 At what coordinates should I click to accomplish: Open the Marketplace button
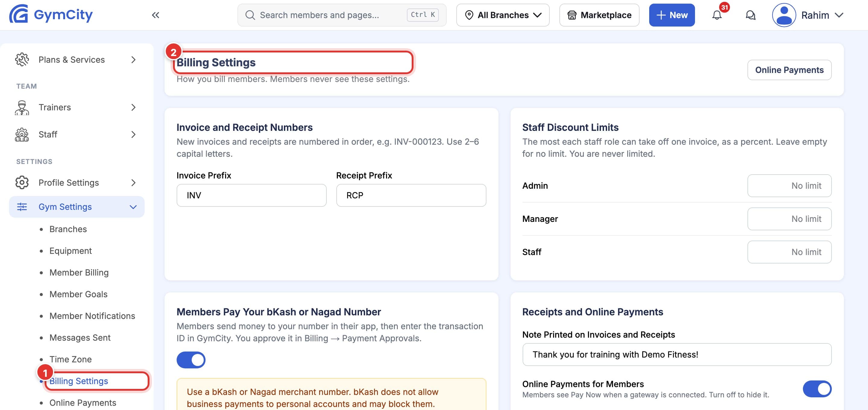[x=599, y=15]
